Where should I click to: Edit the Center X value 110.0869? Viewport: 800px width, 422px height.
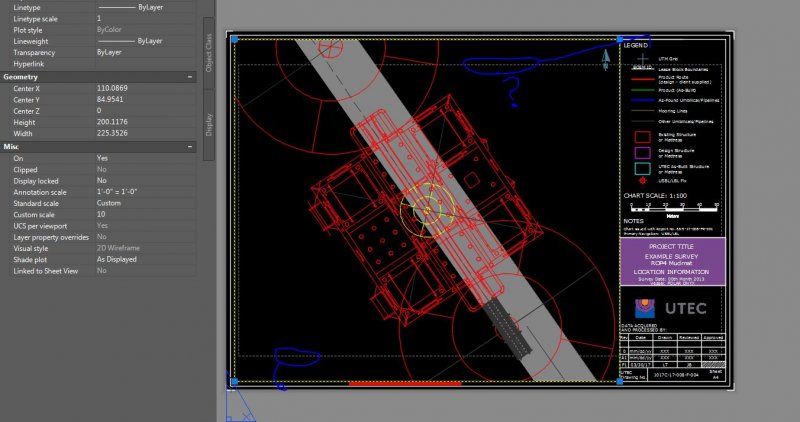click(112, 88)
